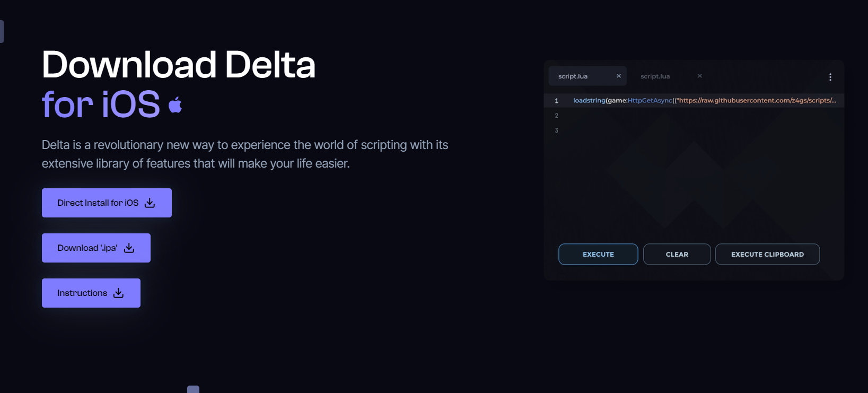This screenshot has height=393, width=868.
Task: Select line number 2 in the editor
Action: coord(556,116)
